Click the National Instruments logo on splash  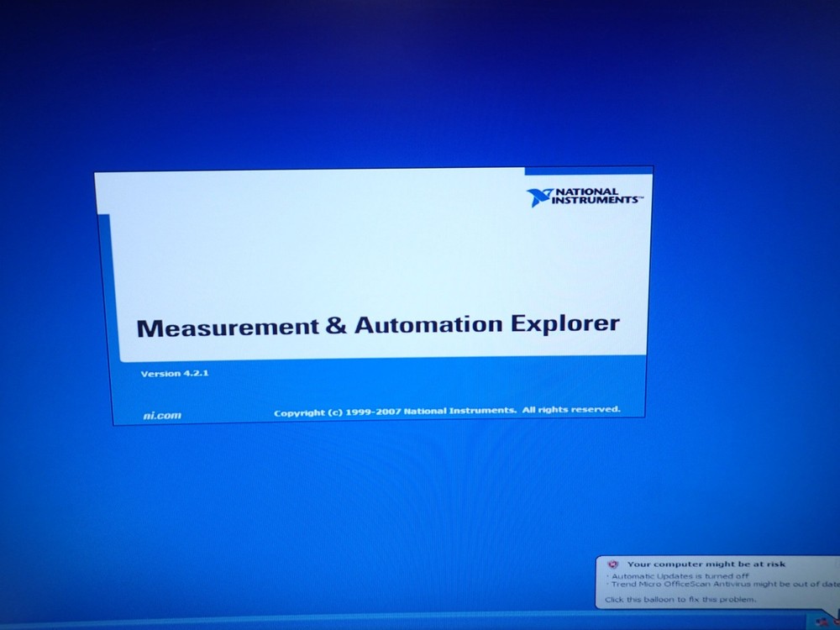(585, 197)
